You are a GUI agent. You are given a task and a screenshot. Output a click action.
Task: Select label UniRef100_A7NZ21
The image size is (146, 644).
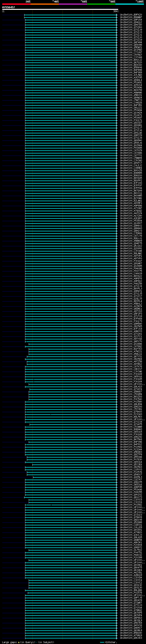[x=131, y=352]
